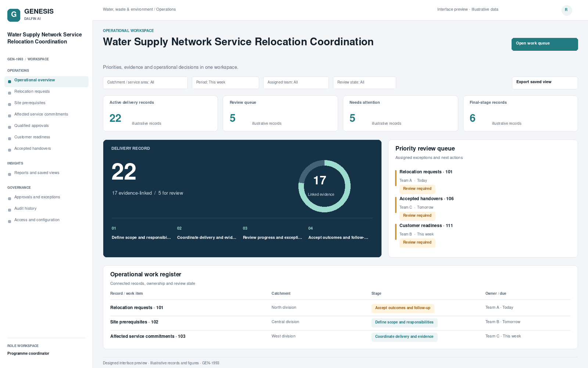Image resolution: width=588 pixels, height=368 pixels.
Task: Open the user avatar R menu
Action: click(566, 10)
